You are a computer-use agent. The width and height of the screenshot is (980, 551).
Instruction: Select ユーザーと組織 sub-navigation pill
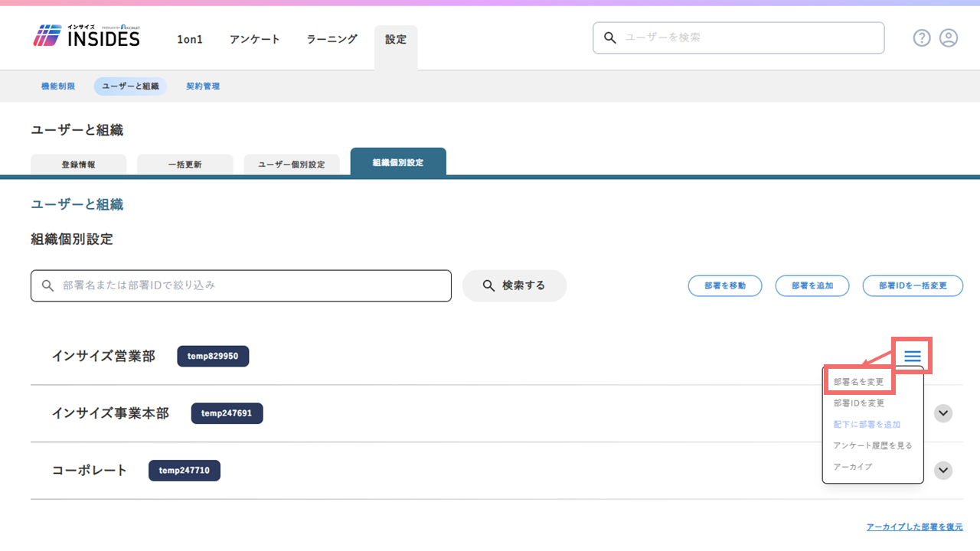click(x=130, y=86)
